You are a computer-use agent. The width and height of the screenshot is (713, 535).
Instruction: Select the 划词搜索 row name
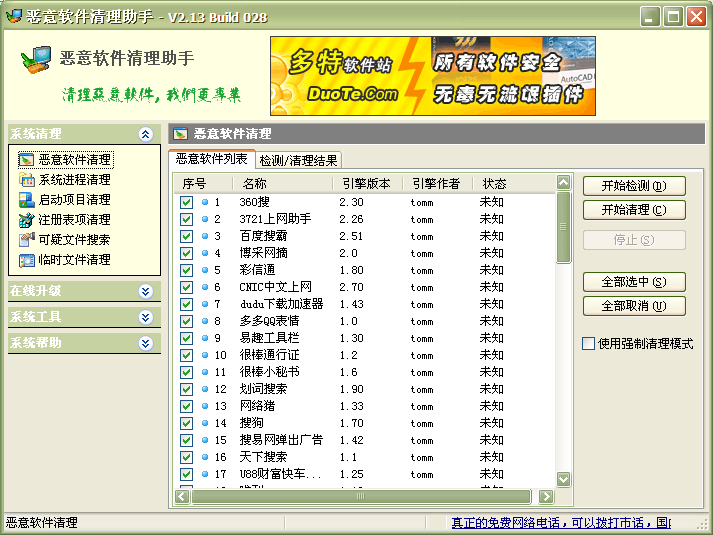263,389
